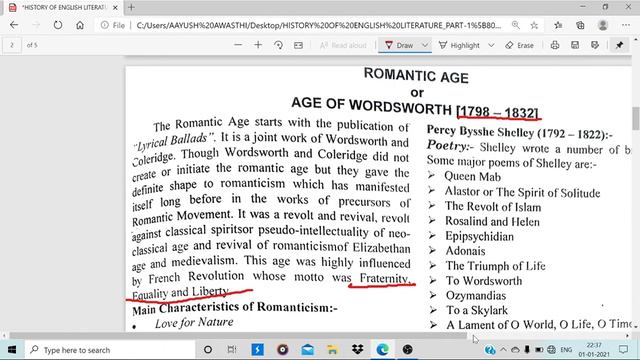Click the ROMANTIC AGE heading
The height and width of the screenshot is (360, 640).
[x=416, y=76]
